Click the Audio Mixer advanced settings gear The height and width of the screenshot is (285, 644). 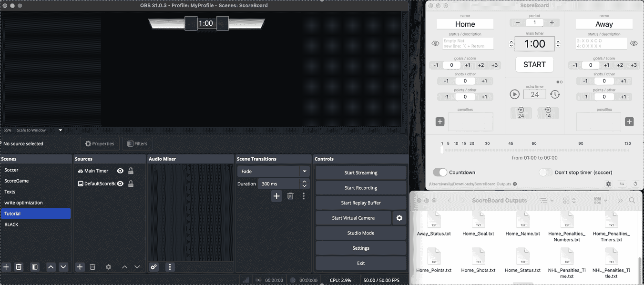(x=153, y=267)
